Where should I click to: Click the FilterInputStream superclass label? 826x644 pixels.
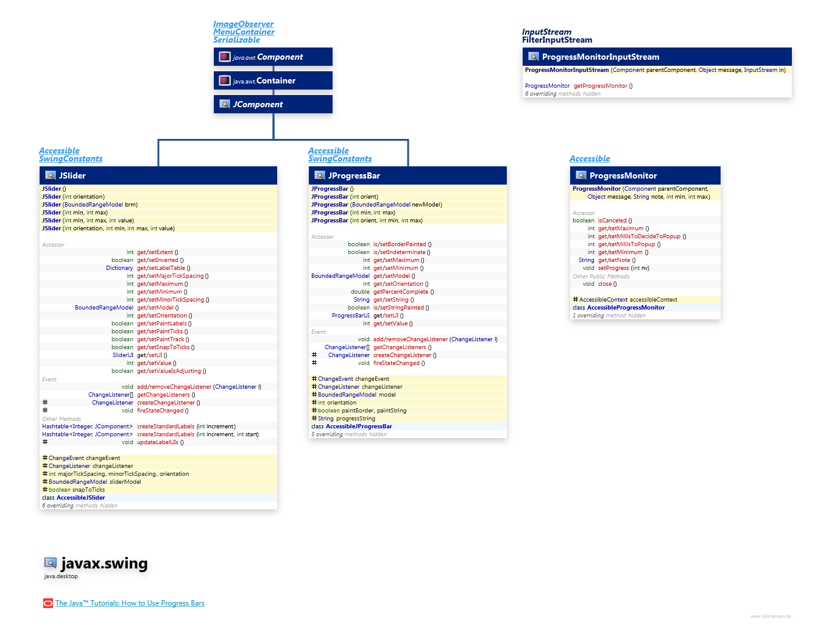pos(557,40)
